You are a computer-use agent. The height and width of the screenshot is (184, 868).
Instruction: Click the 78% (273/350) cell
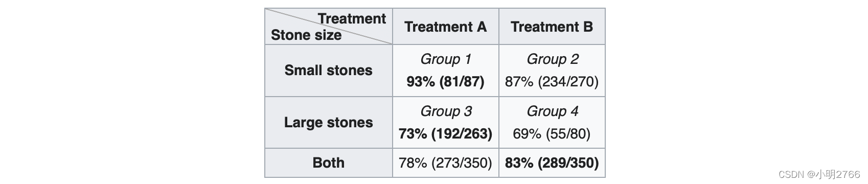(x=445, y=163)
